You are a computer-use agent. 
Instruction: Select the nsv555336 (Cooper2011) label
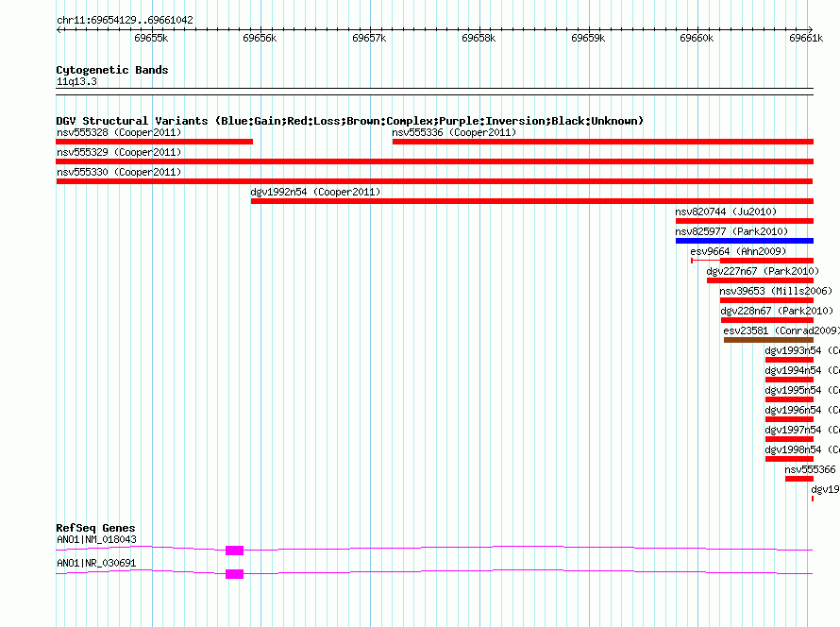tap(454, 132)
